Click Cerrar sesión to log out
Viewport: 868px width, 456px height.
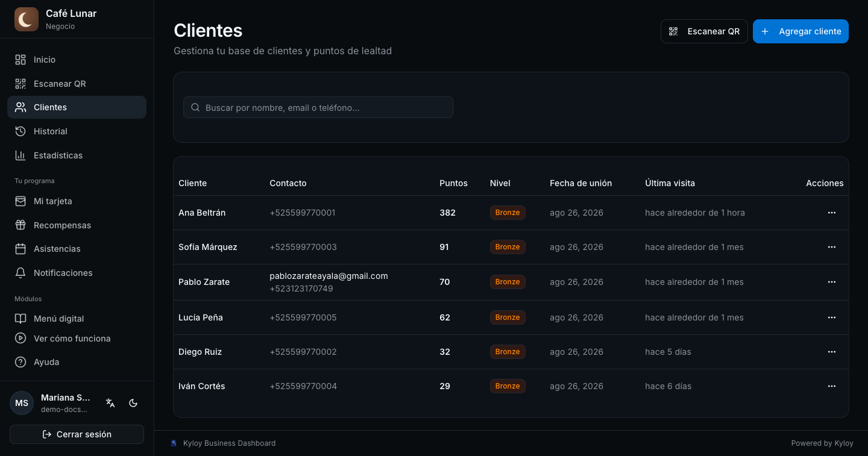coord(77,434)
